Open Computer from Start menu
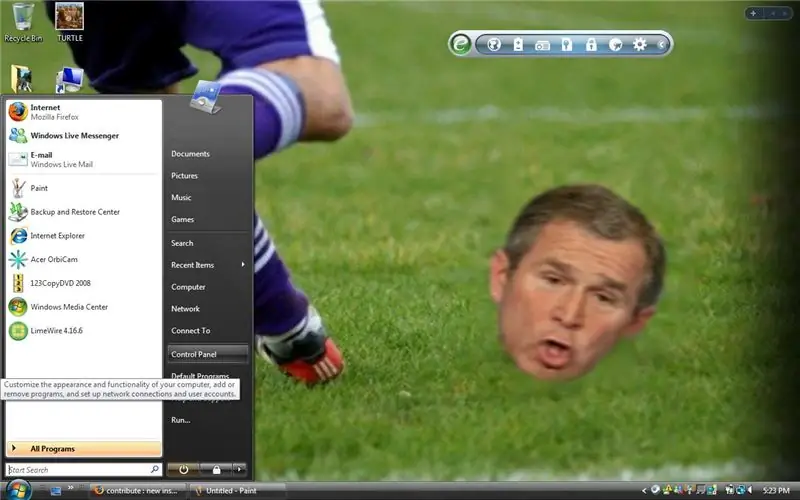The height and width of the screenshot is (500, 800). click(208, 287)
